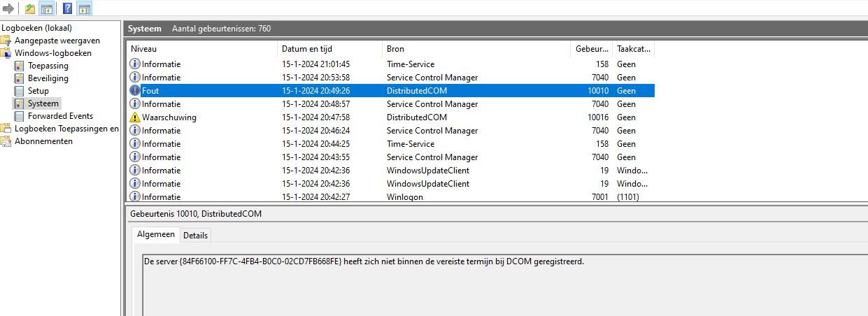Click the up-one-level folder toolbar icon
Screen dimensions: 868x316
pyautogui.click(x=29, y=9)
